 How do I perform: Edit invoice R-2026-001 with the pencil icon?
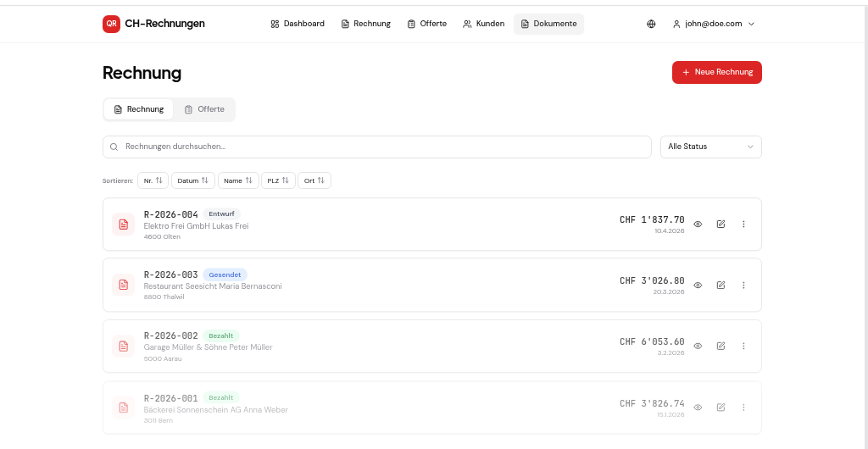coord(721,407)
